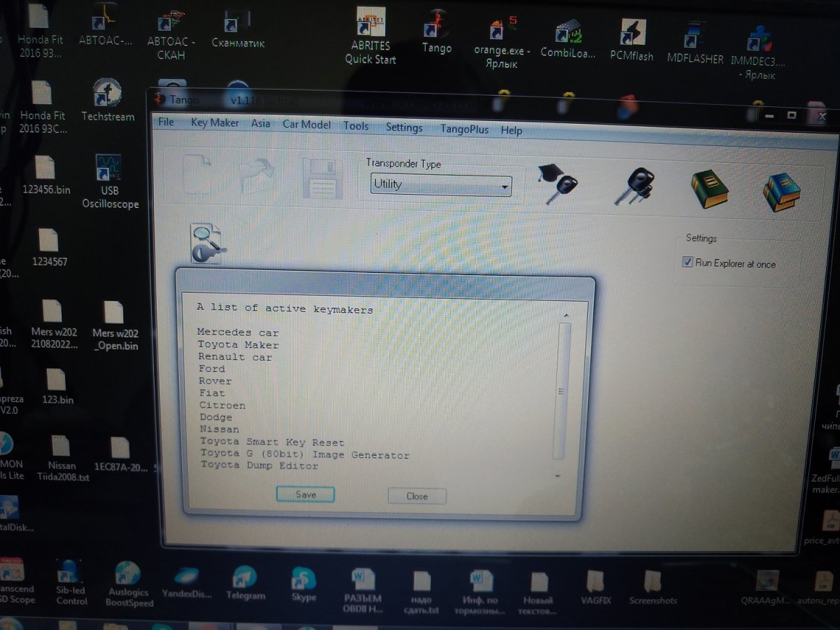Click the faded new document icon in Tango toolbar
Image resolution: width=840 pixels, height=630 pixels.
pyautogui.click(x=197, y=174)
